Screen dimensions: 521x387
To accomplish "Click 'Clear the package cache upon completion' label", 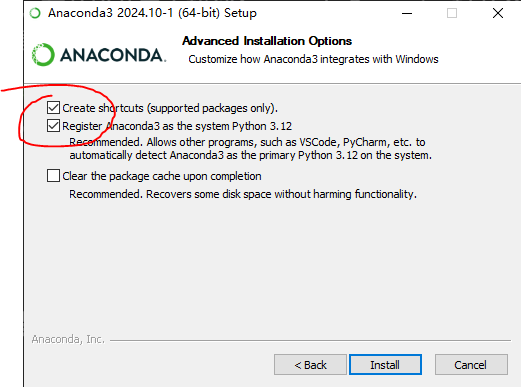I will point(162,176).
